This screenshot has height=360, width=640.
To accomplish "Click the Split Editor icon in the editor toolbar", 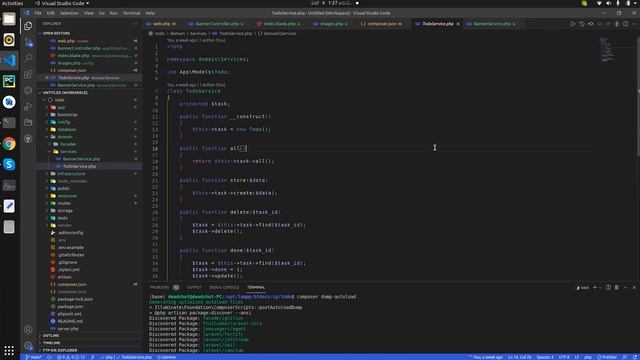I will tap(625, 24).
